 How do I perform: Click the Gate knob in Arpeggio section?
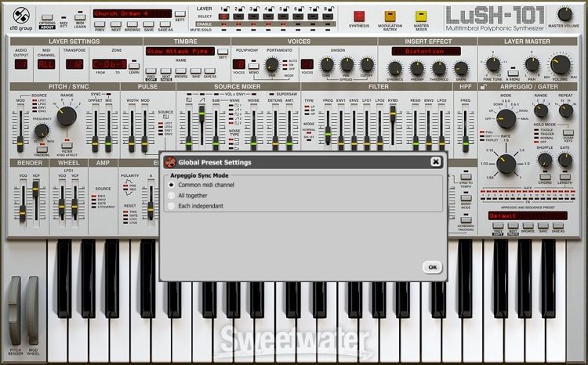(564, 161)
